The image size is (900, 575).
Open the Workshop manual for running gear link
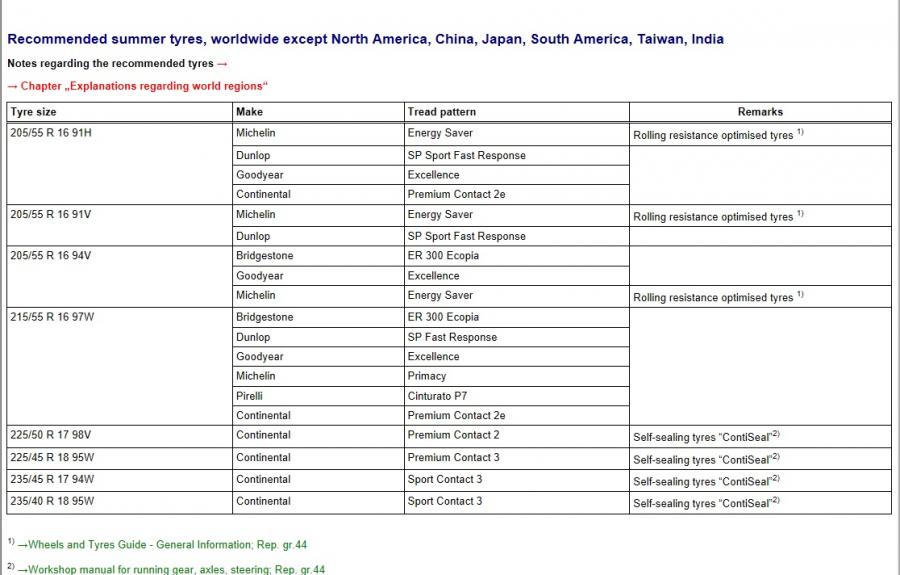(x=170, y=569)
